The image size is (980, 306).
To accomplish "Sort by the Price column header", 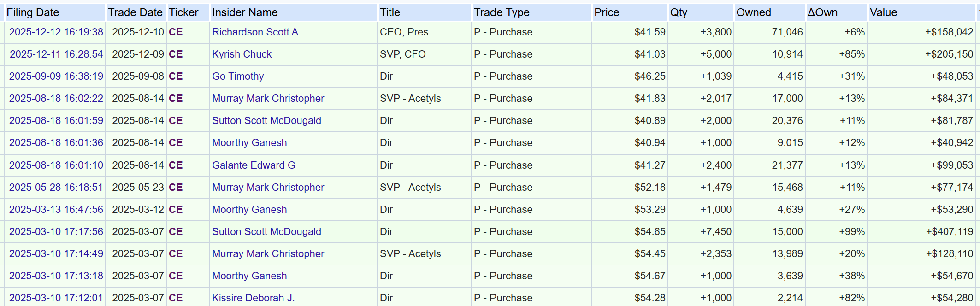I will [607, 12].
